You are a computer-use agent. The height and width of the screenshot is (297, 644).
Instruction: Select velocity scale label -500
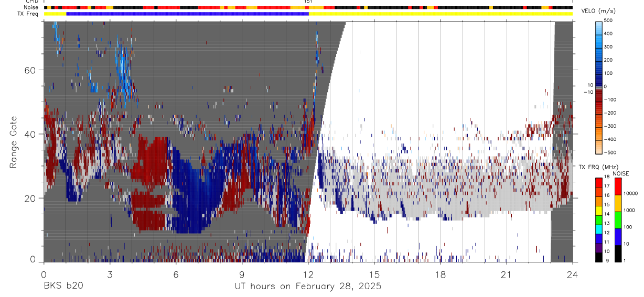(609, 152)
